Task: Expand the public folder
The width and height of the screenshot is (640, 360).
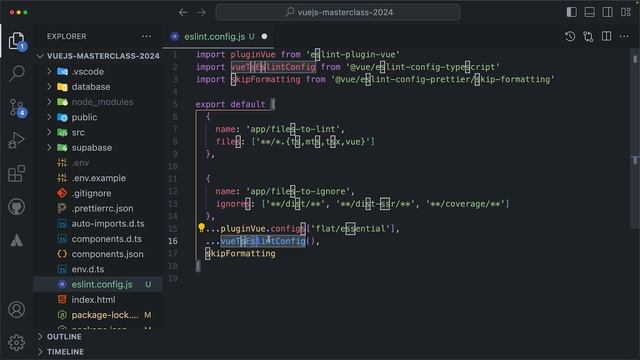Action: 98,117
